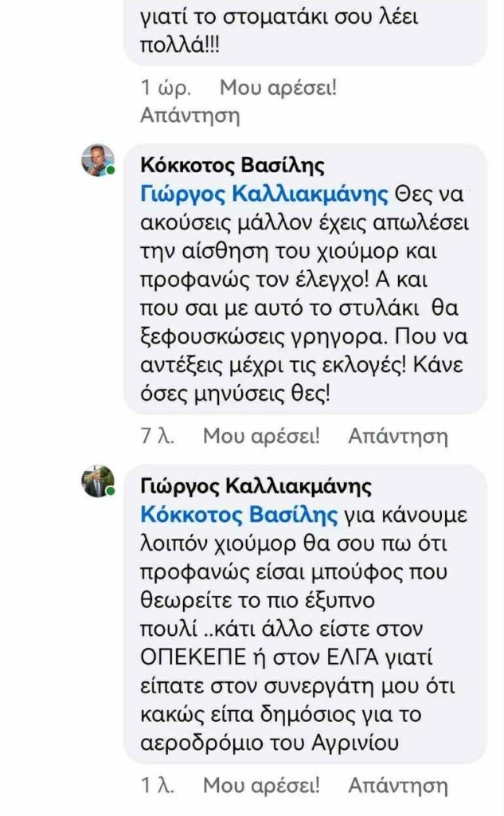
Task: Like the 1 λ. comment by Καλλιακμάνης
Action: click(x=261, y=786)
